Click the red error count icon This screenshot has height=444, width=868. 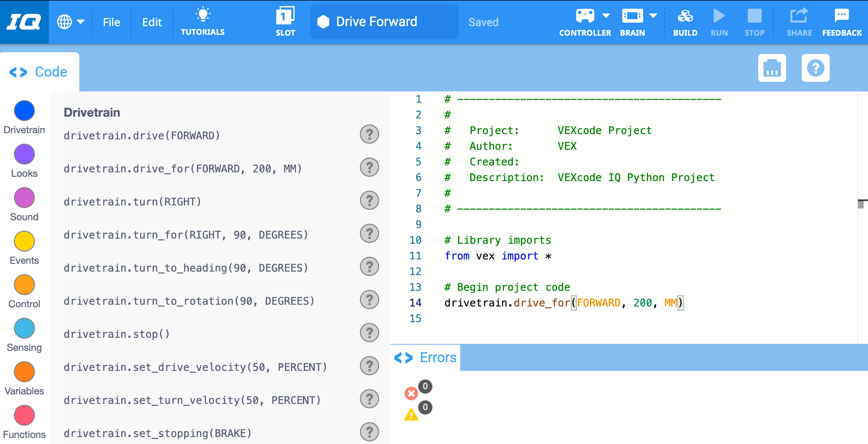click(411, 394)
